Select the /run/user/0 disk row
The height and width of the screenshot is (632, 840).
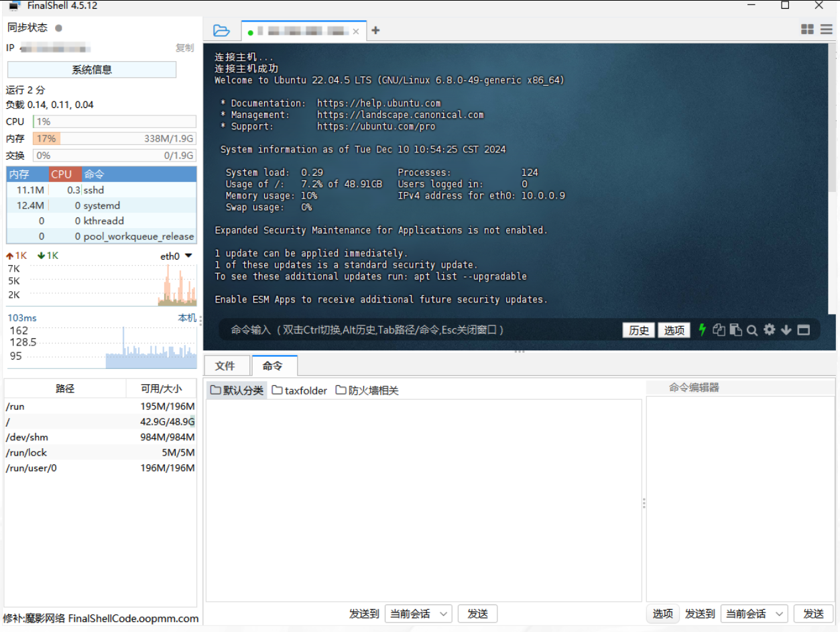coord(100,468)
